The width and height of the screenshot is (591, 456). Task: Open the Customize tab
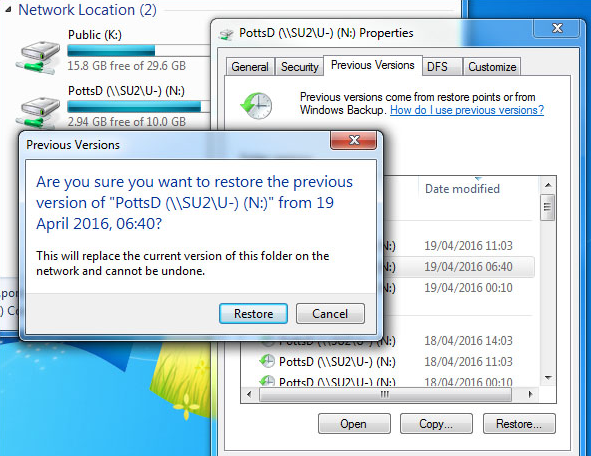coord(492,67)
